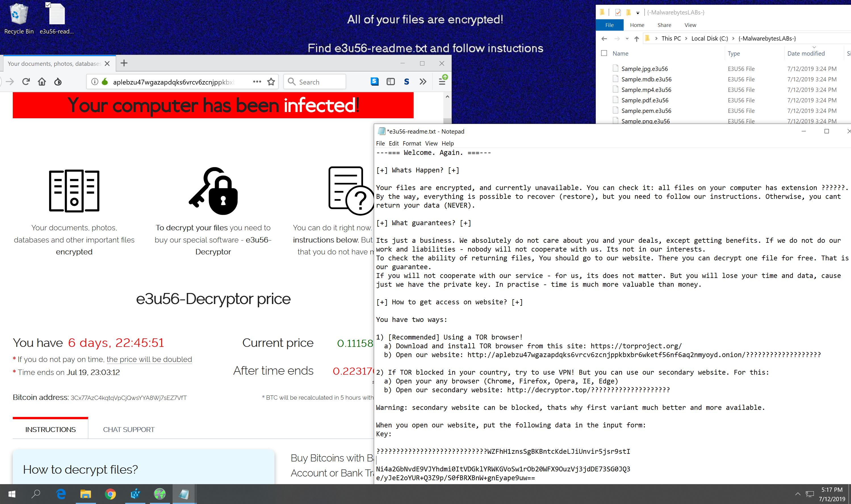Click the checkmark properties icon in Explorer title bar
Image resolution: width=851 pixels, height=504 pixels.
coord(618,12)
